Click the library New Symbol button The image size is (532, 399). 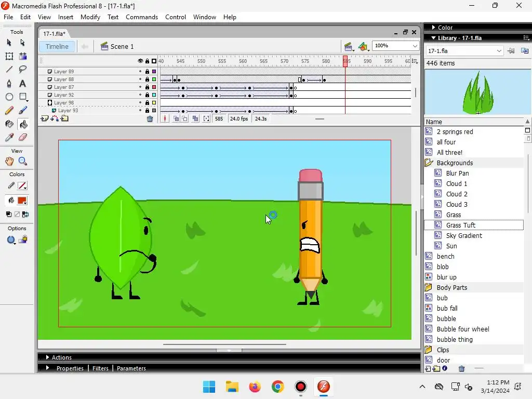(x=428, y=368)
